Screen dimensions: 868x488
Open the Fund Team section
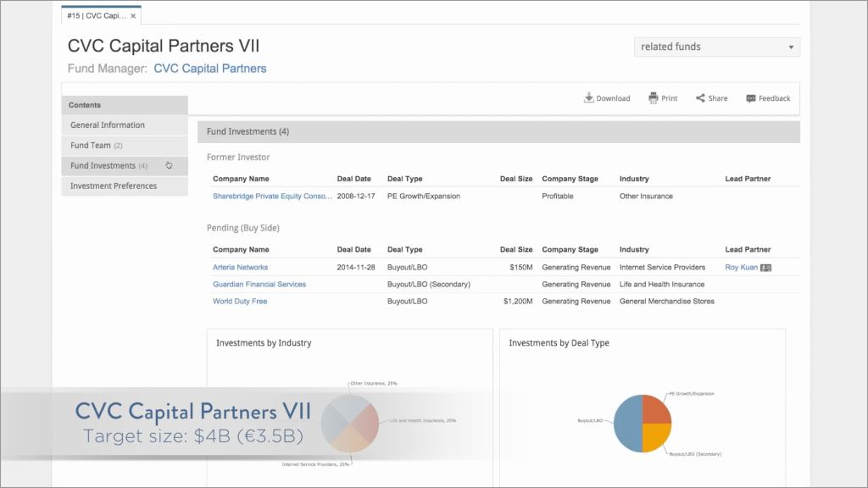tap(125, 146)
